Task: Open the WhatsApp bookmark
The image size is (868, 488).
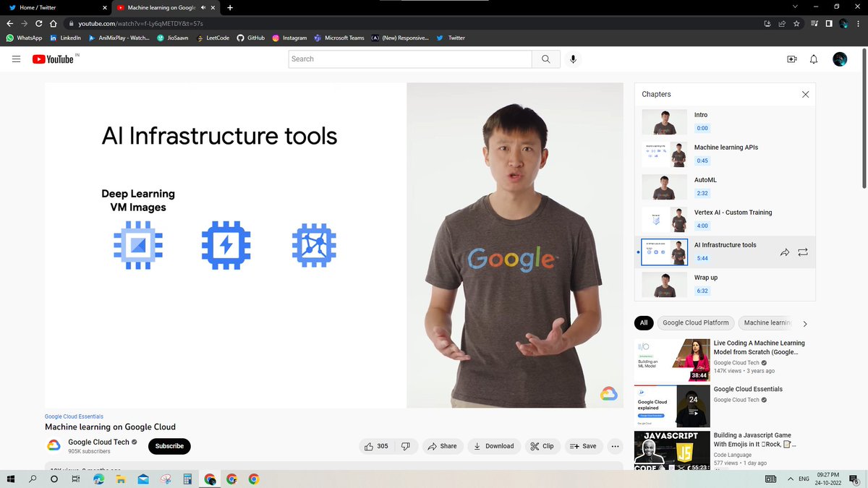Action: click(24, 38)
